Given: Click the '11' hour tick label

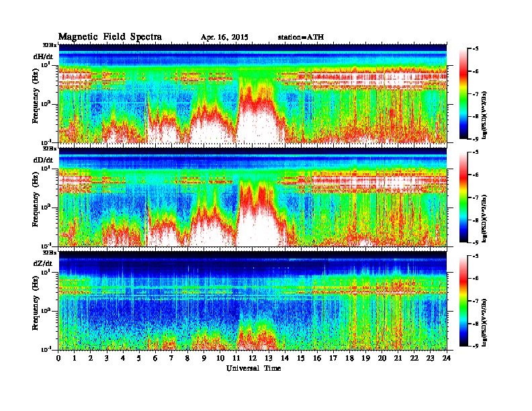Looking at the screenshot, I should click(236, 359).
